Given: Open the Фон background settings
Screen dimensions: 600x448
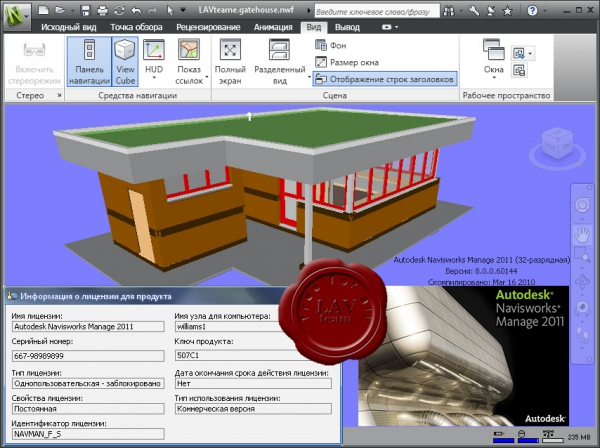Looking at the screenshot, I should (331, 45).
